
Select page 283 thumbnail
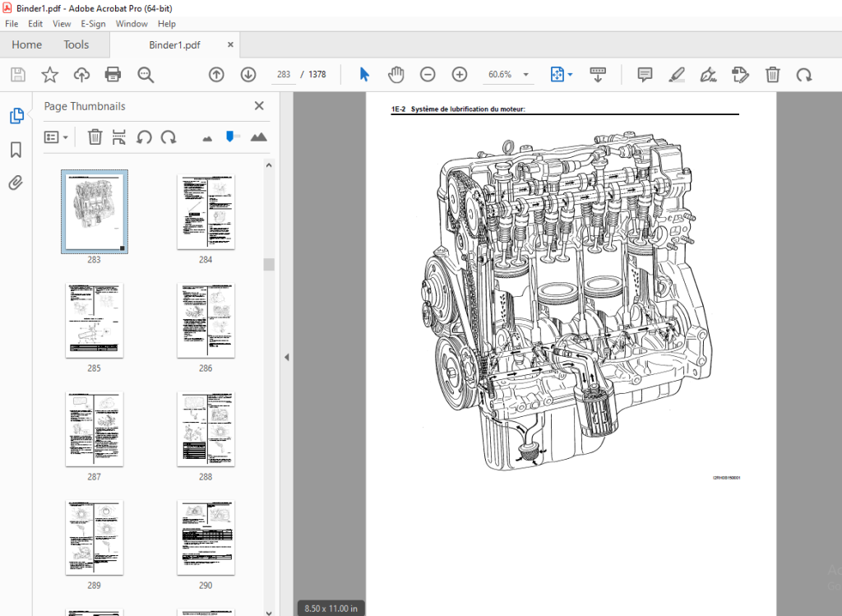[95, 211]
